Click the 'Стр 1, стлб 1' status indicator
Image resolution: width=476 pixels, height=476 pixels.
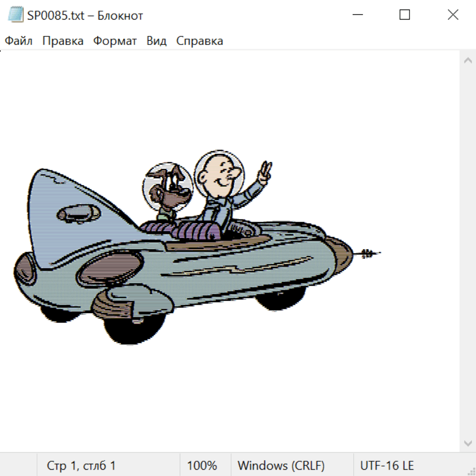pyautogui.click(x=81, y=465)
